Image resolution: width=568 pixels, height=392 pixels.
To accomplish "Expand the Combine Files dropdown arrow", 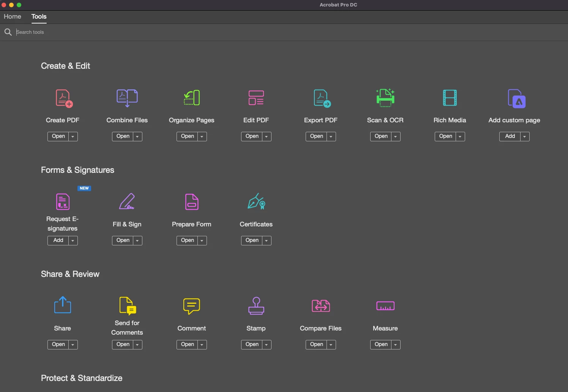I will tap(137, 136).
